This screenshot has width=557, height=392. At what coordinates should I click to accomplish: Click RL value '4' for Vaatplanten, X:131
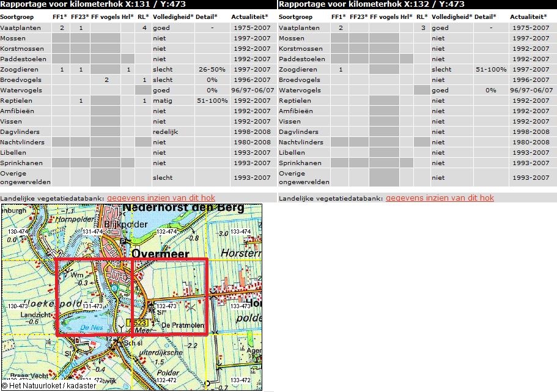coord(144,28)
